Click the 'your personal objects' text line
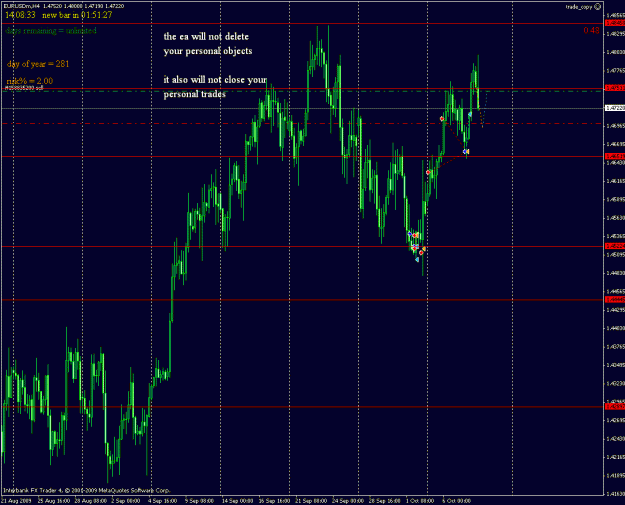The width and height of the screenshot is (625, 505). (x=208, y=51)
